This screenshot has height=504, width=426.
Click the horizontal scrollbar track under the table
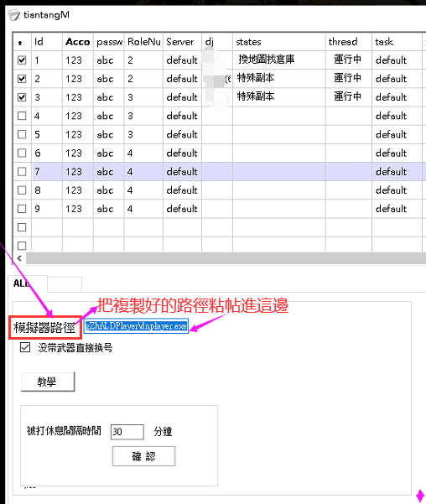click(x=226, y=258)
